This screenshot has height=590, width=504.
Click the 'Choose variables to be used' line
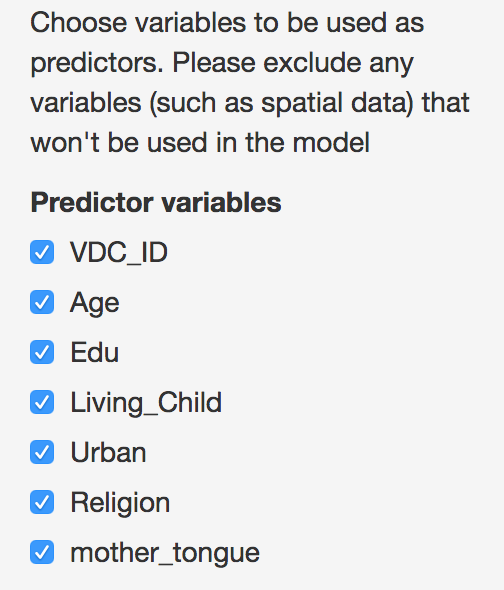point(227,23)
